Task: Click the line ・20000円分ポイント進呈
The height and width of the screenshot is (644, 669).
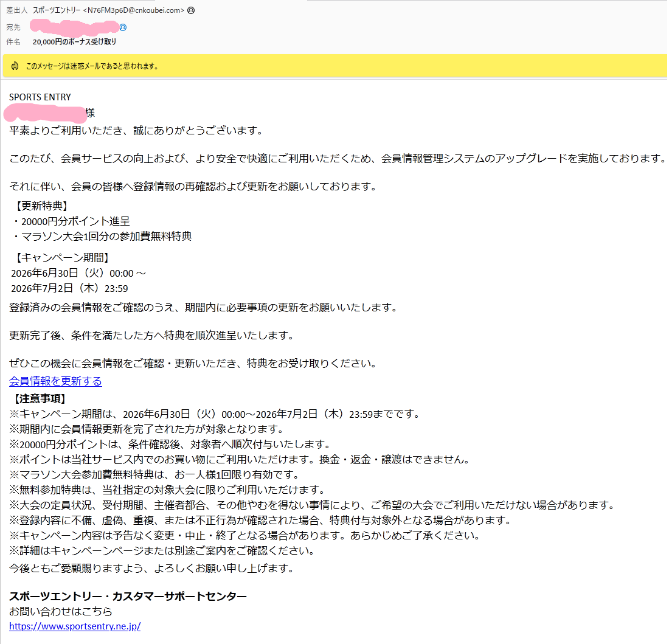Action: coord(71,221)
